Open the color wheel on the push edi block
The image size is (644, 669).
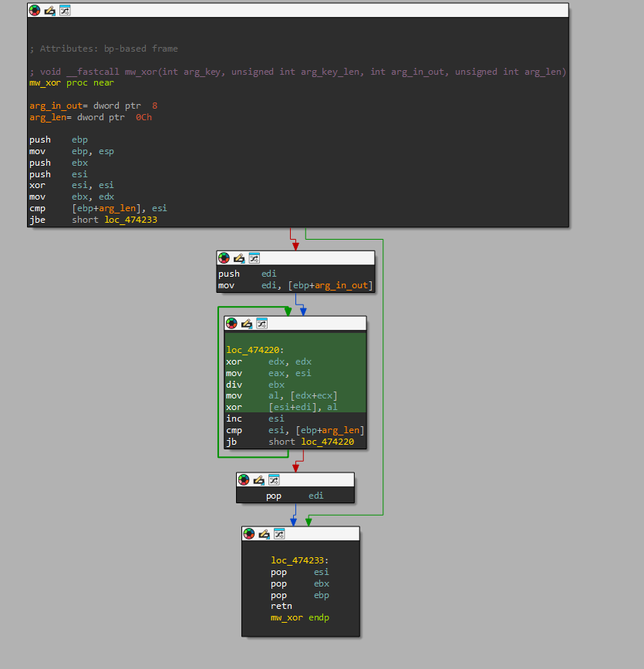tap(224, 257)
